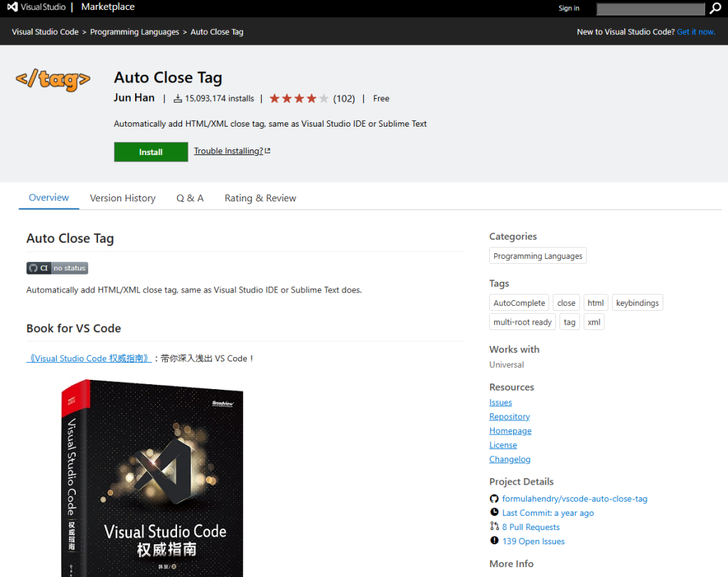Viewport: 728px width, 577px height.
Task: Click the Get it now link
Action: coord(696,32)
